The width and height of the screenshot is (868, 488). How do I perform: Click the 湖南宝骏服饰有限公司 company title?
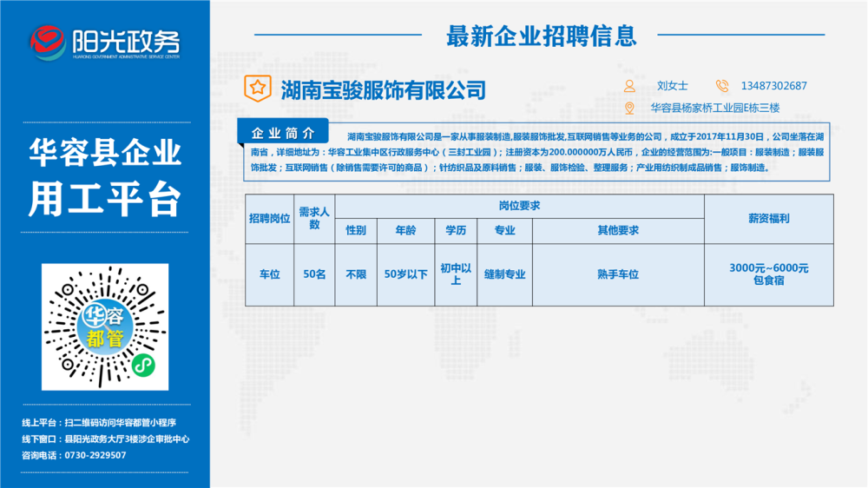pyautogui.click(x=383, y=89)
